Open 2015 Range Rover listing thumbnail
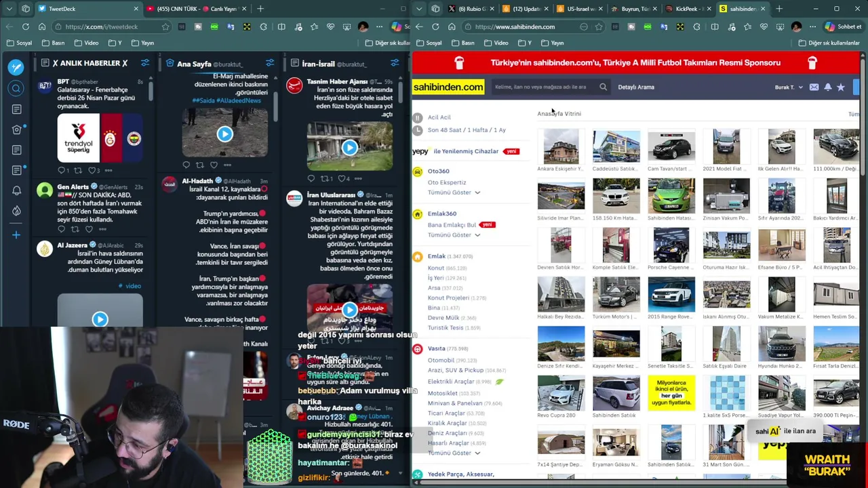 tap(671, 294)
